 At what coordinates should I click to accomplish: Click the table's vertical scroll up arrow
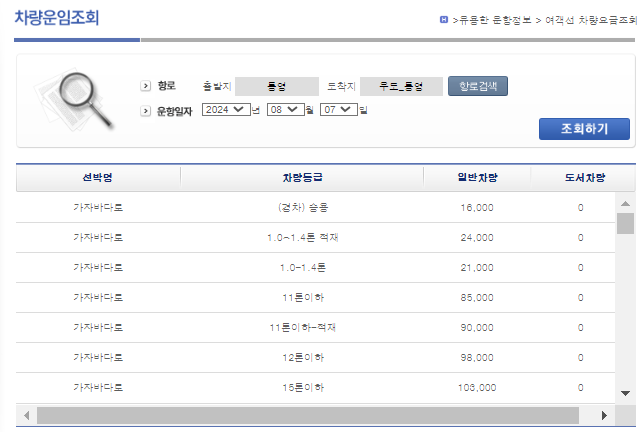(x=625, y=203)
